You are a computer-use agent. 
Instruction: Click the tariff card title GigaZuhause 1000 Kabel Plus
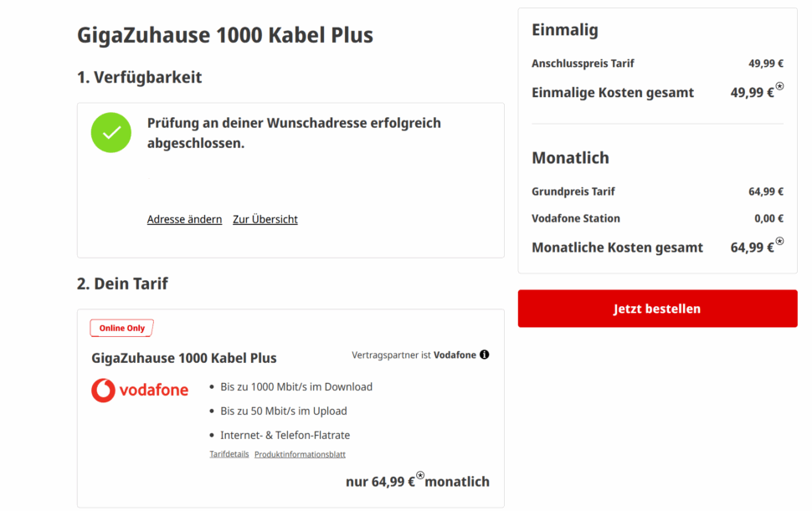184,358
